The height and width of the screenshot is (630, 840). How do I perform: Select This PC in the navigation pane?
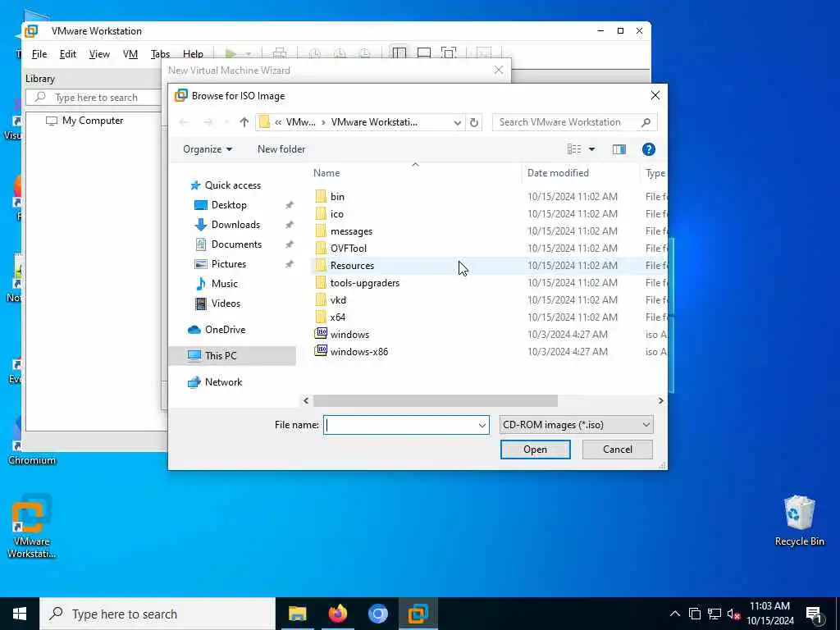click(220, 356)
